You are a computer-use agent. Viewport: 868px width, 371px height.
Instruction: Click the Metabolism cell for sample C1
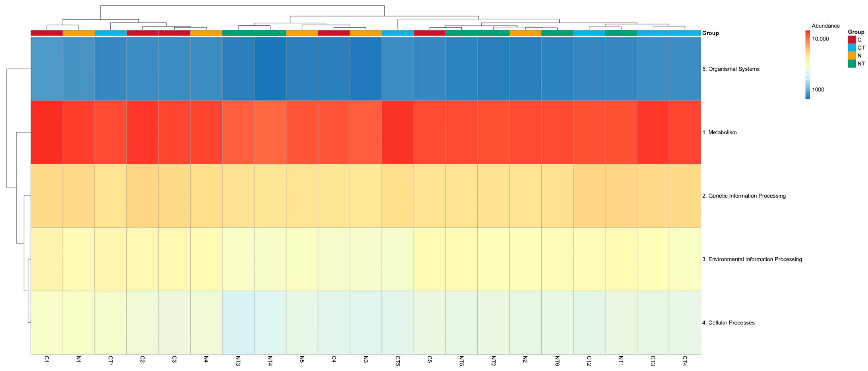point(47,132)
